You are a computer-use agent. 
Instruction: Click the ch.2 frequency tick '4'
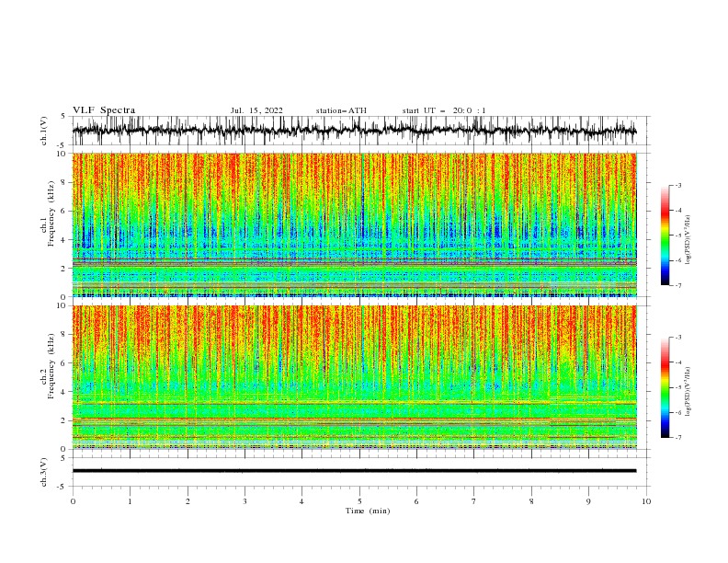click(x=65, y=392)
